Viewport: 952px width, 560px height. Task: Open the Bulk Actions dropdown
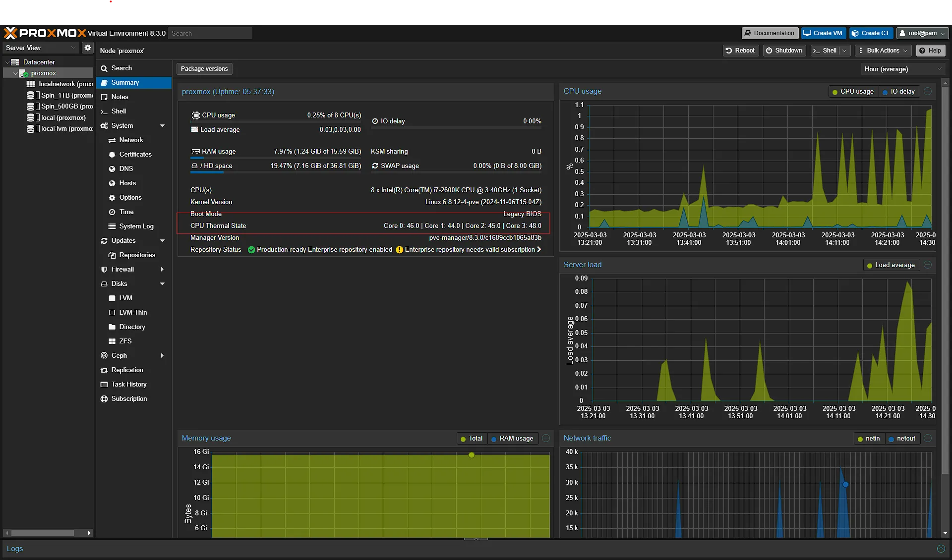(x=883, y=51)
